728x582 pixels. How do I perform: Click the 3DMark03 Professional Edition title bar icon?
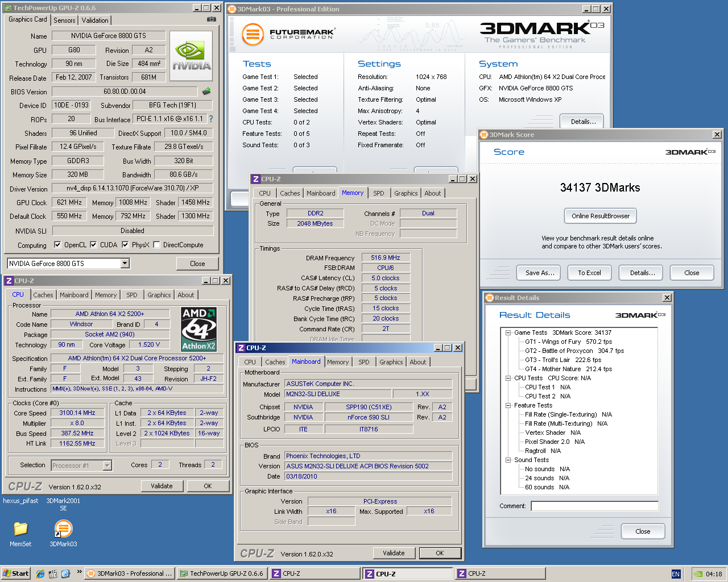(232, 9)
